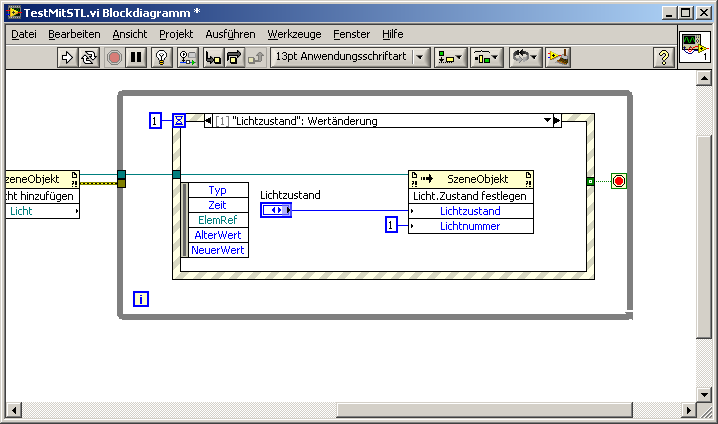Select the timeout constant 1
This screenshot has width=718, height=424.
(x=155, y=121)
